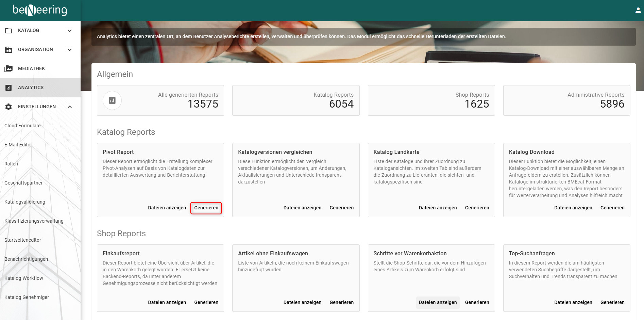Show files for Pivot Report
Viewport: 644px width, 320px height.
click(167, 208)
